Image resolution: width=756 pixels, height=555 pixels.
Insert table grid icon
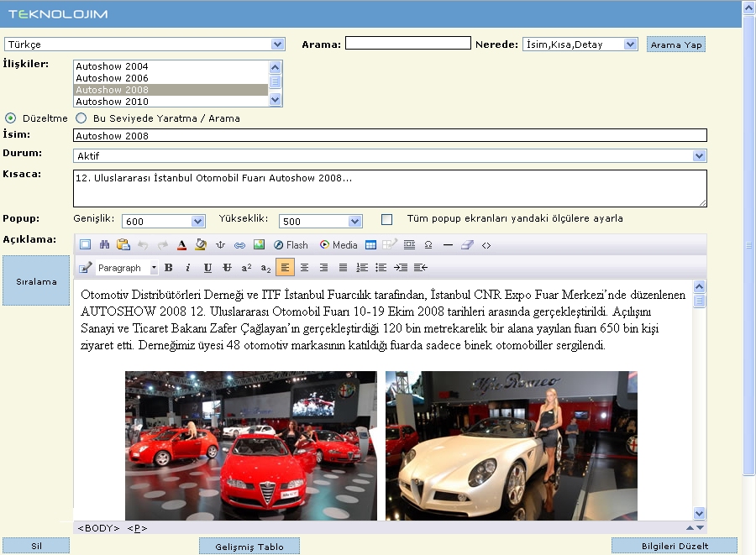pos(370,244)
